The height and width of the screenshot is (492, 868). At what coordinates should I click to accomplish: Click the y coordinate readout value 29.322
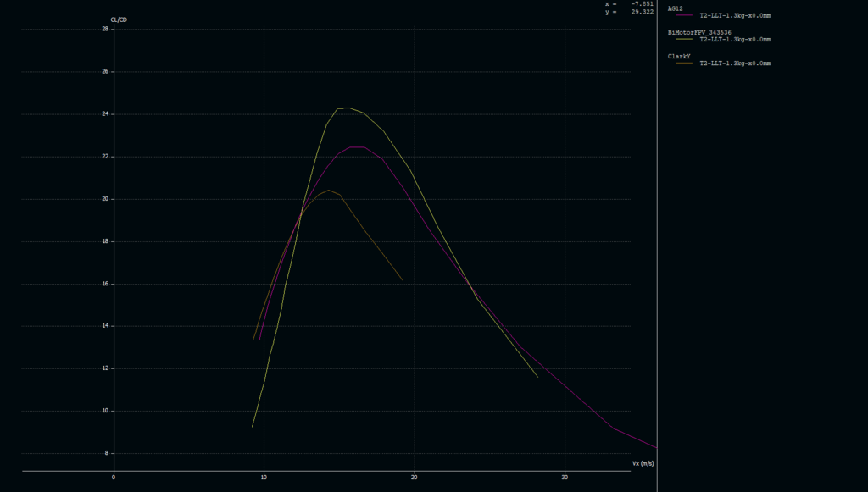point(641,12)
